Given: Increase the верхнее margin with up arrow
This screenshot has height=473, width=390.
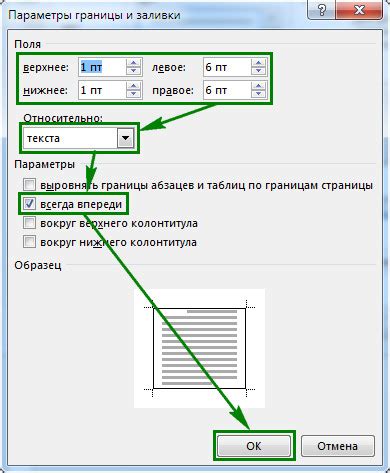Looking at the screenshot, I should tap(134, 63).
